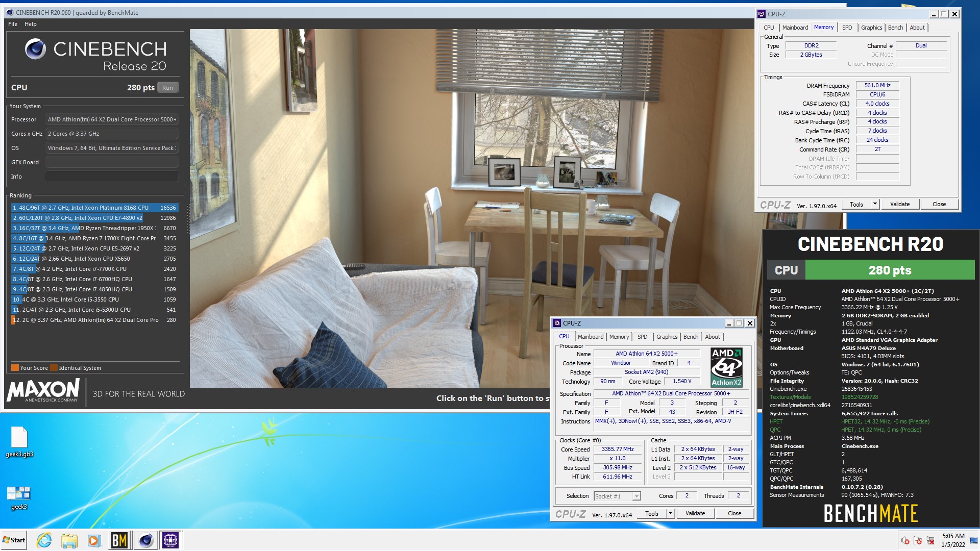
Task: Switch to Cinebench taskbar icon
Action: pyautogui.click(x=145, y=540)
